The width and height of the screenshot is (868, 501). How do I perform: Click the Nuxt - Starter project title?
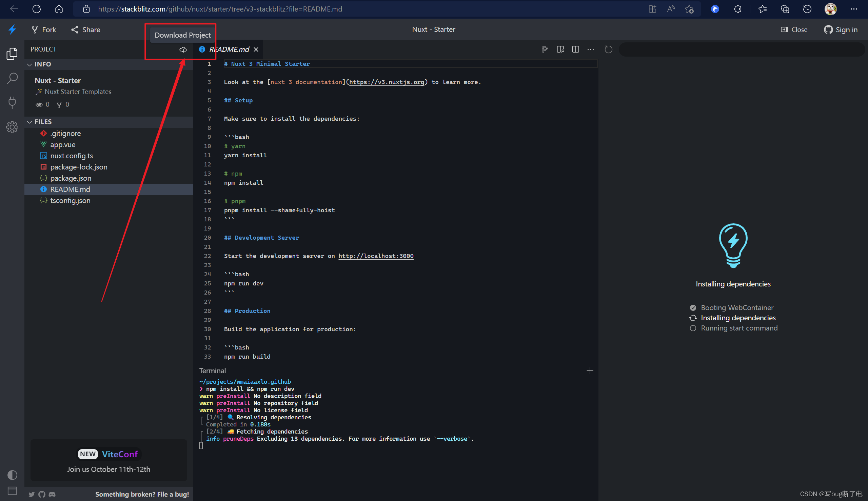click(58, 81)
